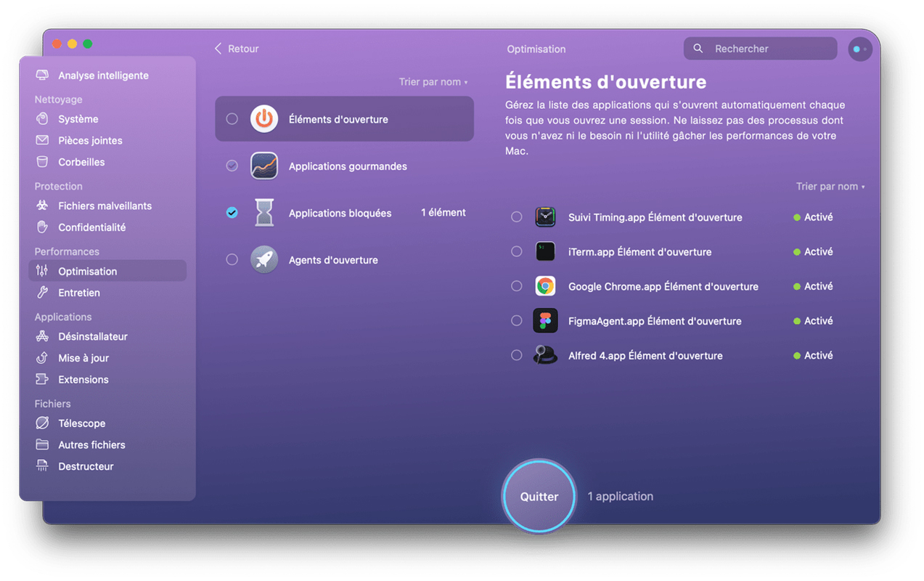Click the assistant dots button top right
This screenshot has height=581, width=924.
click(860, 49)
